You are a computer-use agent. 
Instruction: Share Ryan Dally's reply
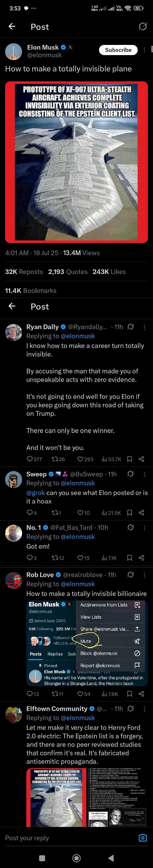[x=142, y=459]
